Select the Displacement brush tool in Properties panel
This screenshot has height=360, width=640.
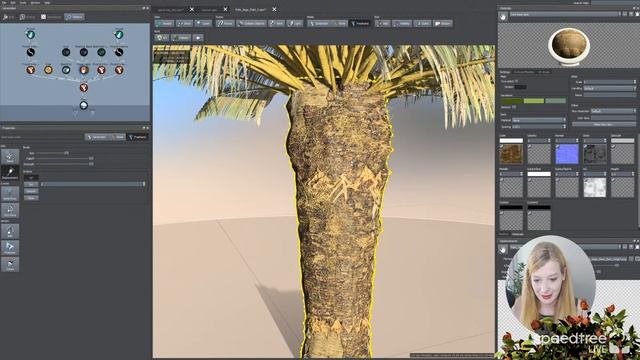coord(10,173)
